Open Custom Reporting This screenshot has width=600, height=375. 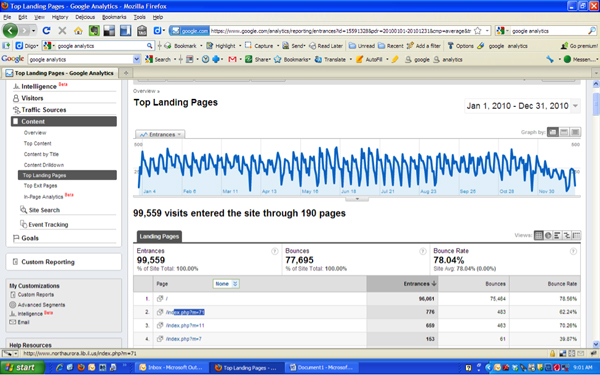tap(48, 262)
